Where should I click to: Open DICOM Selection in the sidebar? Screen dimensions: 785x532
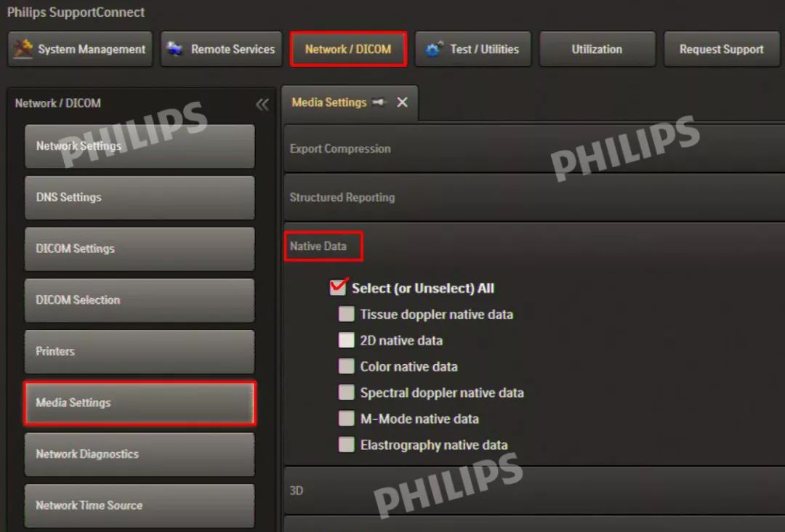tap(140, 300)
